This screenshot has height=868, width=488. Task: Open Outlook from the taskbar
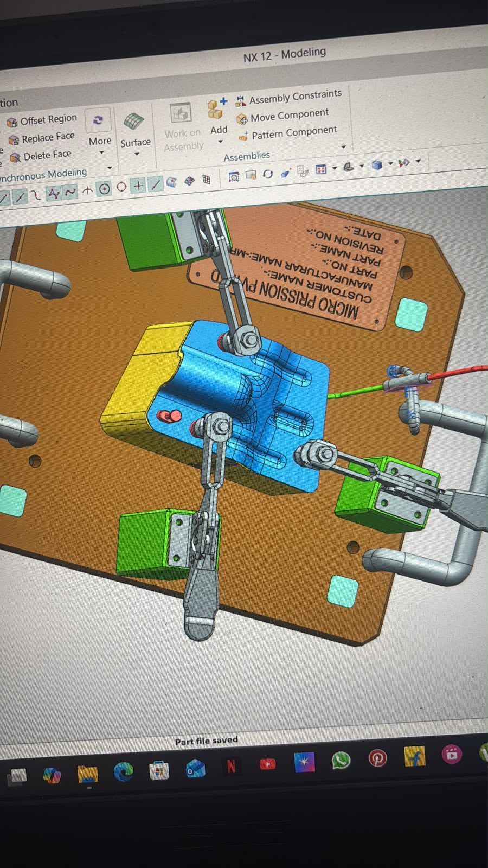195,768
